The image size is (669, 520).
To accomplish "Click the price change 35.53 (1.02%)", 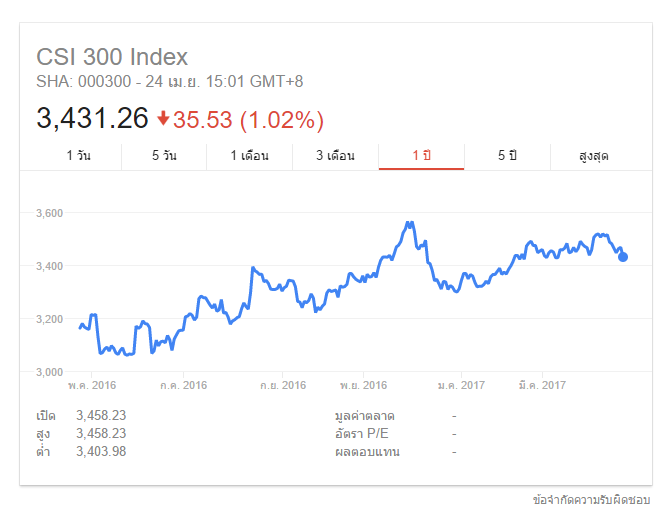I will coord(248,120).
